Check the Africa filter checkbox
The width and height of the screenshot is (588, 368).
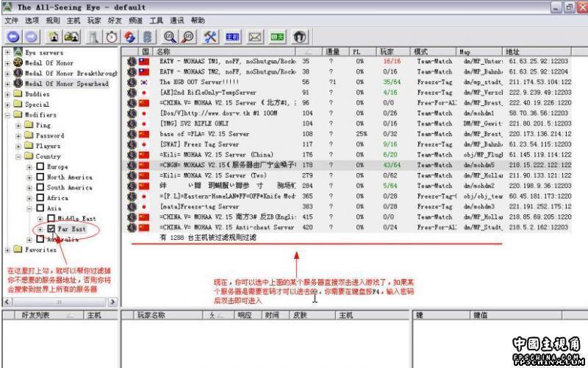point(40,197)
